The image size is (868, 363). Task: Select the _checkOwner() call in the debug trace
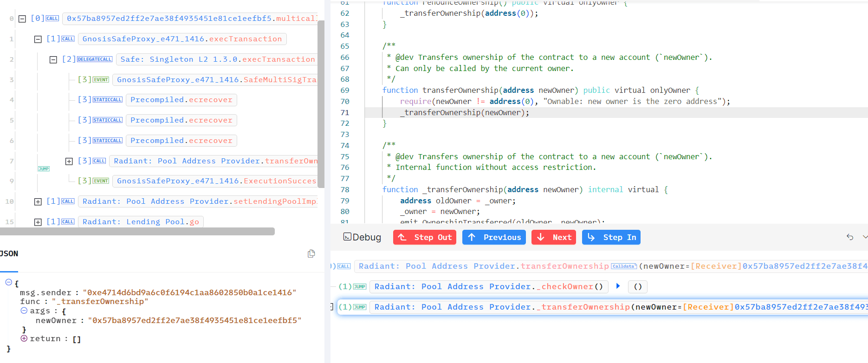point(488,287)
